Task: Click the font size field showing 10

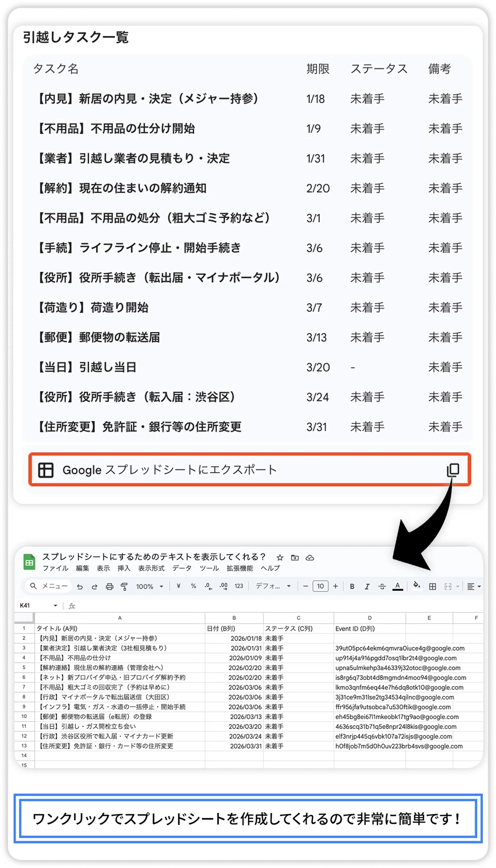Action: 320,586
